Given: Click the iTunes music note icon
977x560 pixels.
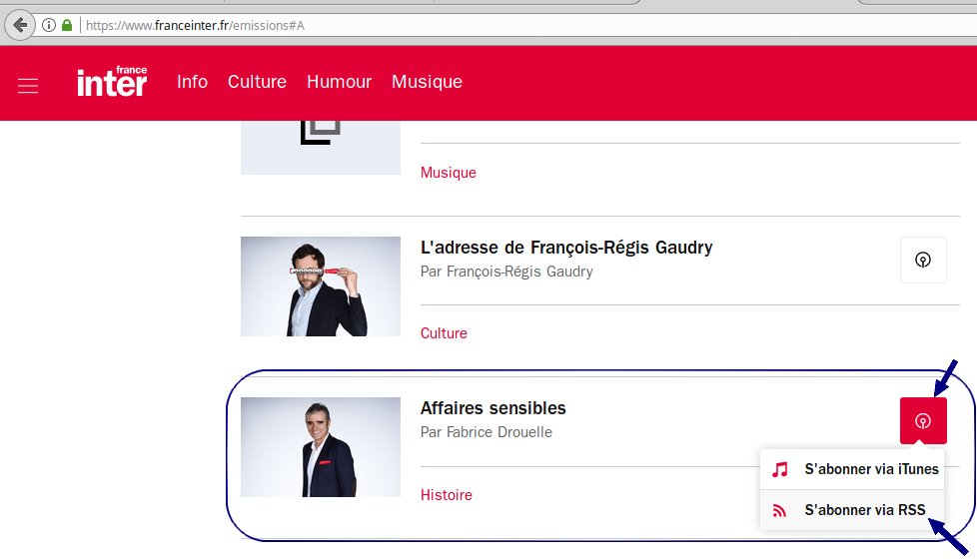Looking at the screenshot, I should coord(780,469).
